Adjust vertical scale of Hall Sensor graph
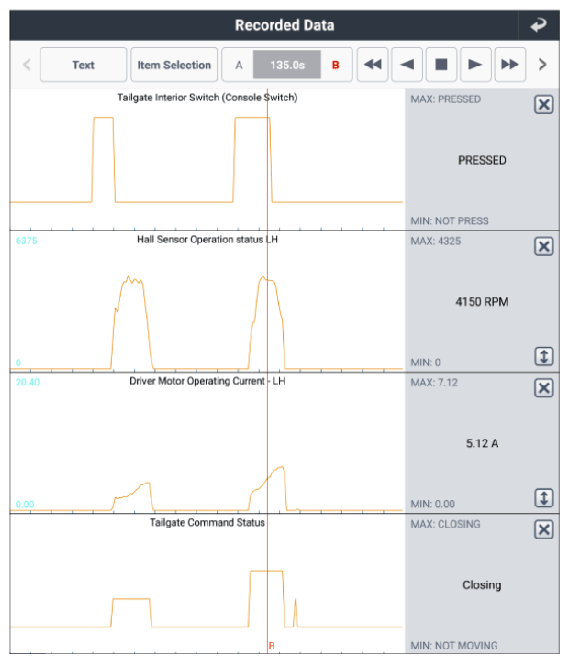 click(x=544, y=356)
